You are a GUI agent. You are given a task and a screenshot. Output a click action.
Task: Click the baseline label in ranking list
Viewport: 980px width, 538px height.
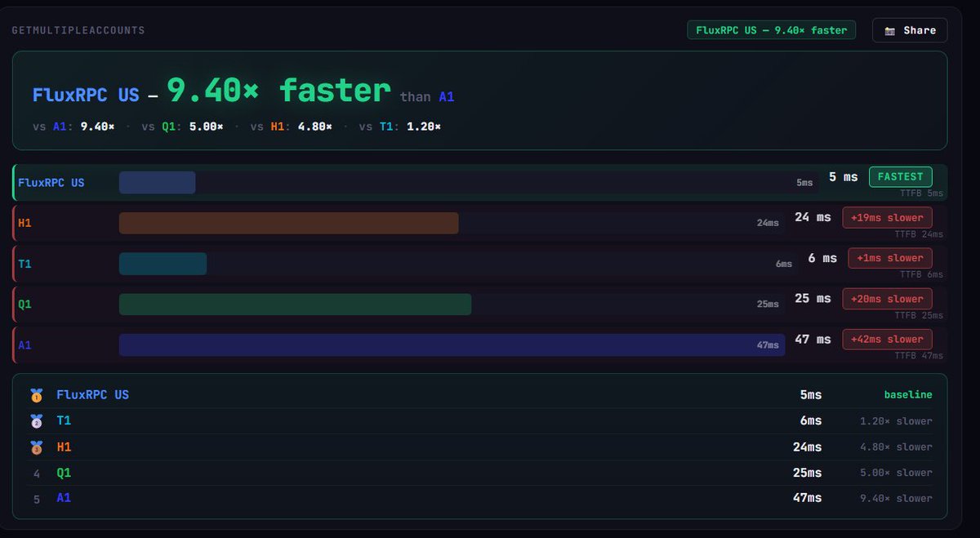pos(908,395)
